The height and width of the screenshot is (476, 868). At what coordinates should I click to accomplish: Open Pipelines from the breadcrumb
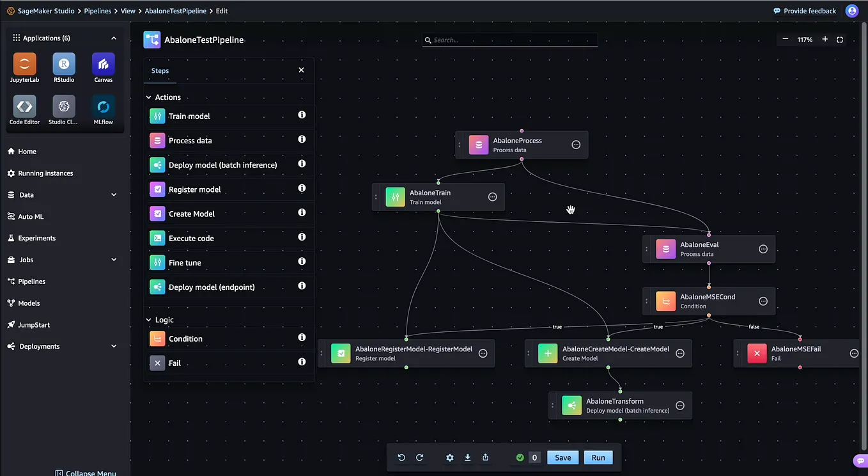coord(97,10)
